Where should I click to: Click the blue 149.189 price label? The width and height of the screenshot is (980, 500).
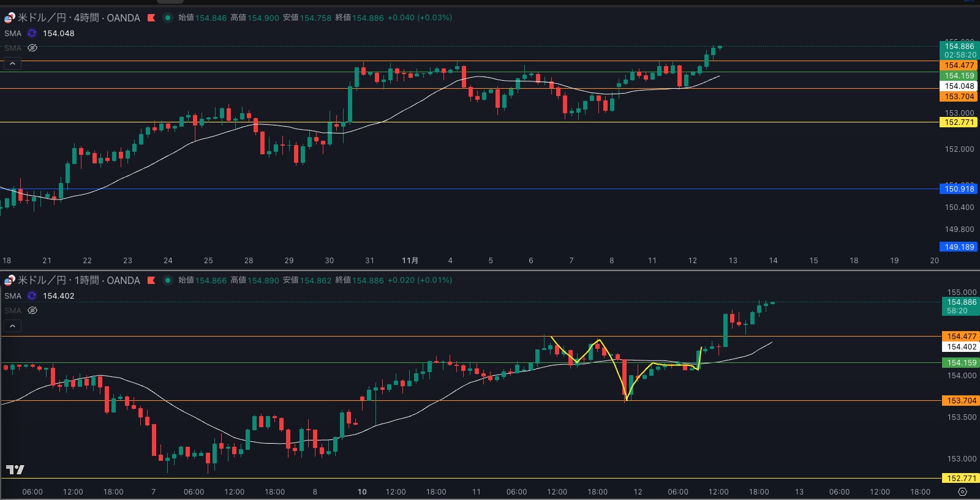tap(959, 247)
